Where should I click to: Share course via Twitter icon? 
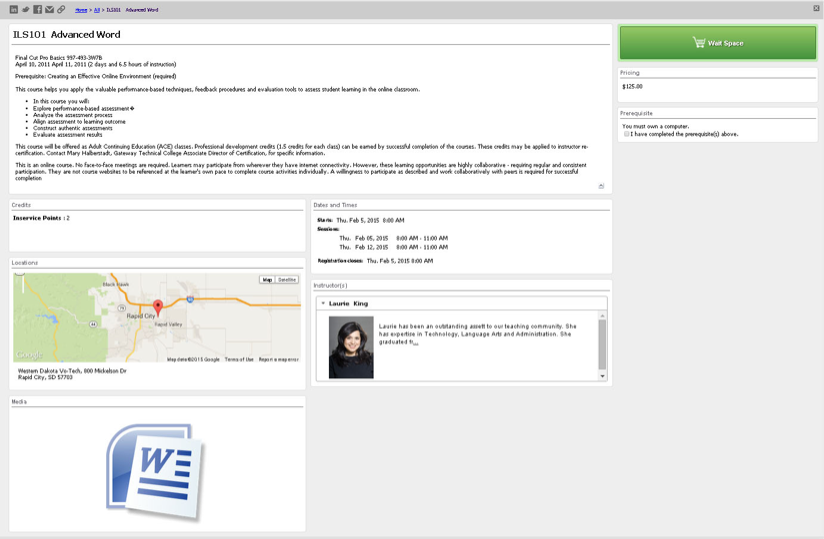point(25,9)
